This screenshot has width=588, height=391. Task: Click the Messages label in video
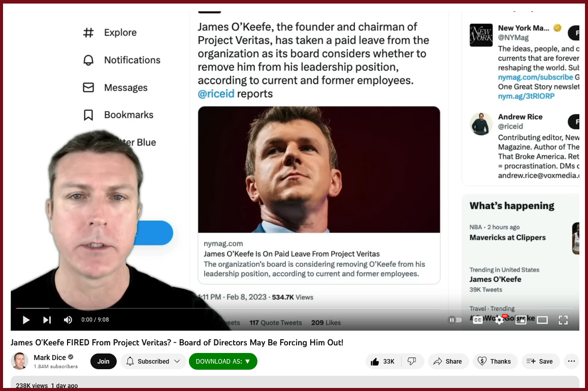click(x=126, y=88)
